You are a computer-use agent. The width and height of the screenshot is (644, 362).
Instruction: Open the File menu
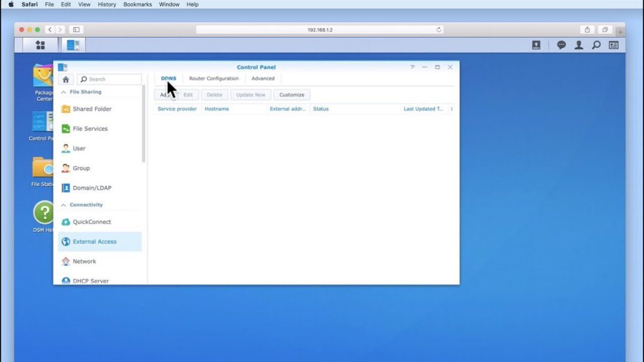[x=49, y=4]
